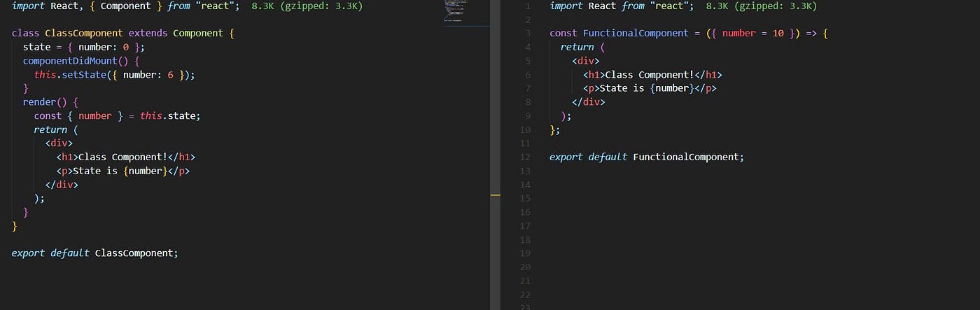Click the '8.3K (gzipped: 3.3K)' import cost in left editor
Viewport: 980px width, 310px height.
tap(307, 6)
